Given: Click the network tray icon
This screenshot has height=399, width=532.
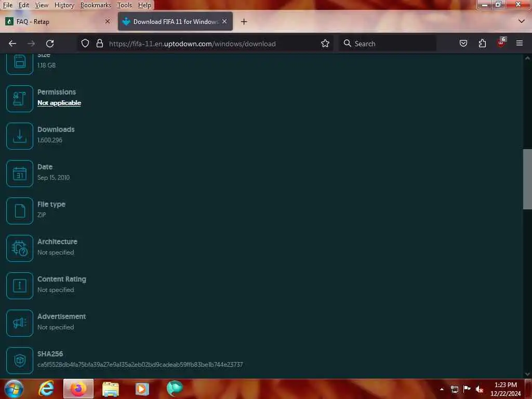Looking at the screenshot, I should coord(454,389).
